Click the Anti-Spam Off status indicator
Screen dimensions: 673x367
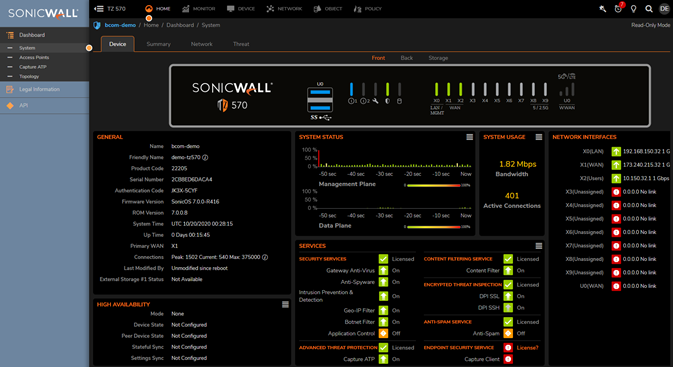click(x=508, y=334)
